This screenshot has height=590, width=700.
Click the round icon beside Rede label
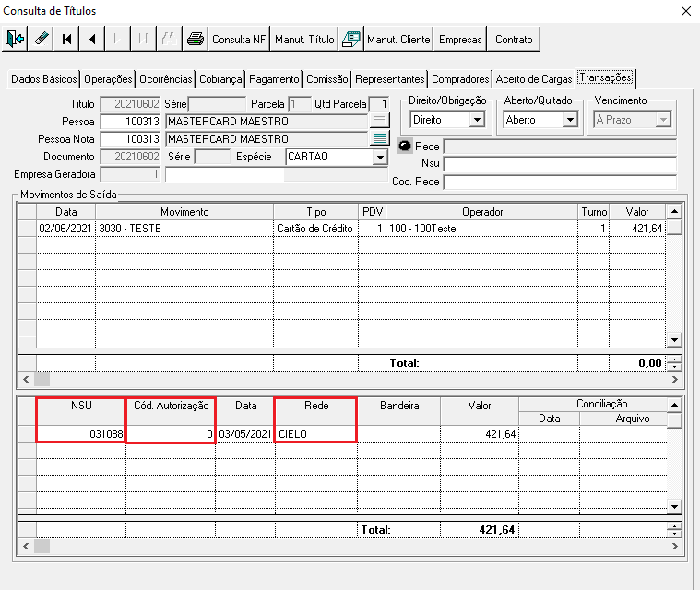[405, 146]
